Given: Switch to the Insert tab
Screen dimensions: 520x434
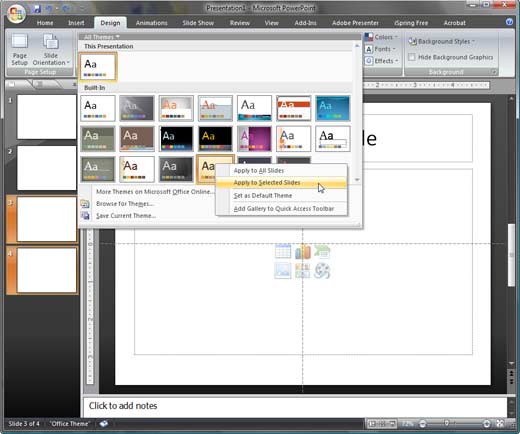Looking at the screenshot, I should pyautogui.click(x=76, y=23).
